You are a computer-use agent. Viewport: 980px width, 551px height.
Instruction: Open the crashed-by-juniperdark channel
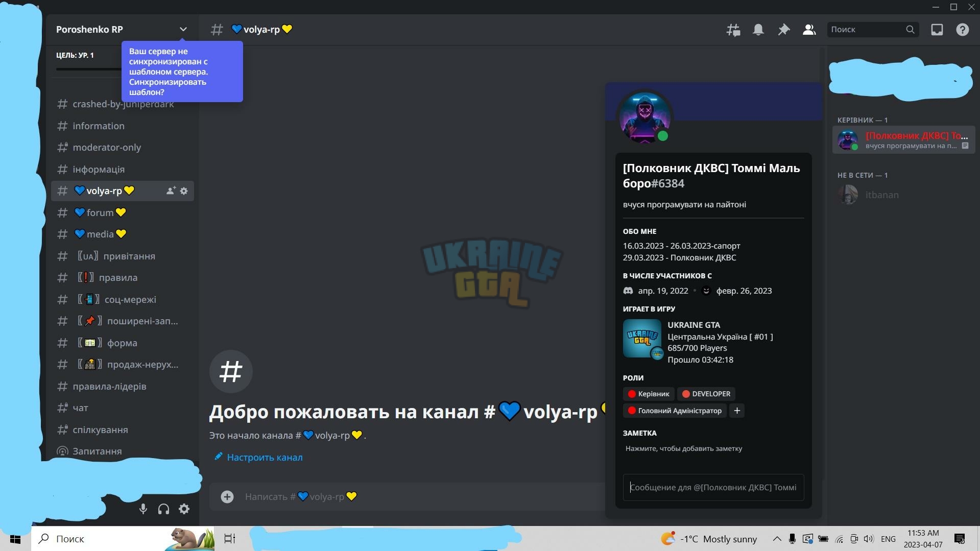(x=123, y=104)
